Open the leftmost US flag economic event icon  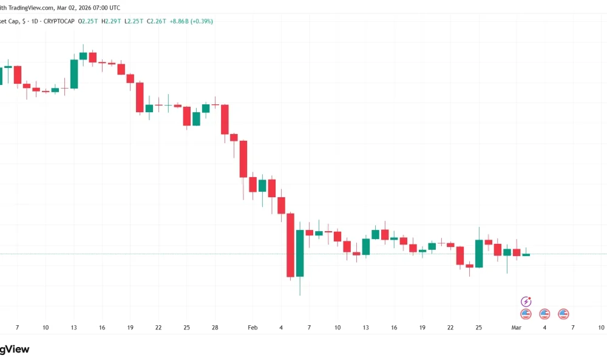(x=526, y=314)
